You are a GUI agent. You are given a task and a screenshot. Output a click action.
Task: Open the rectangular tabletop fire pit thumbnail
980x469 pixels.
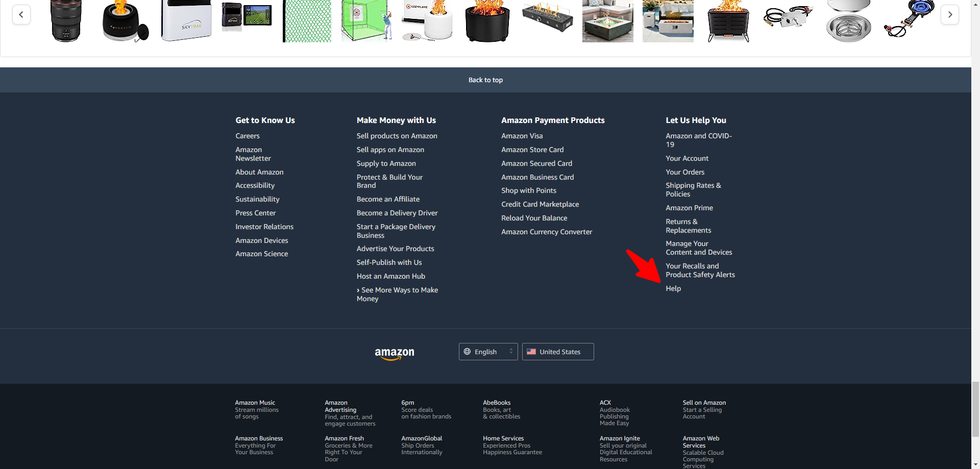point(547,18)
